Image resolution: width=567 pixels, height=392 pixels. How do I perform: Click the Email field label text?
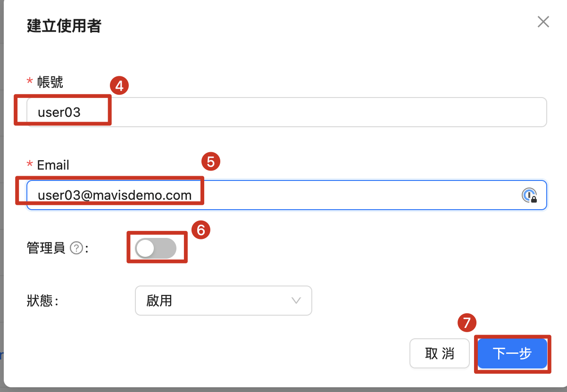click(53, 165)
